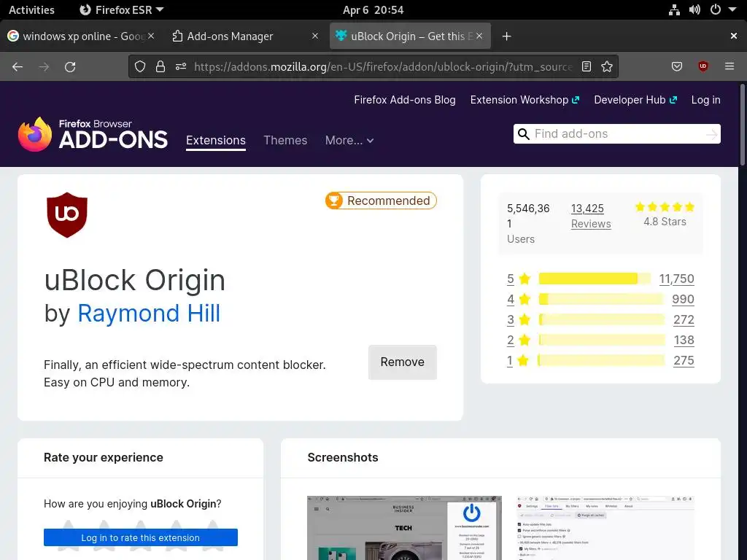The width and height of the screenshot is (747, 560).
Task: Click Log in to rate this extension
Action: tap(141, 537)
